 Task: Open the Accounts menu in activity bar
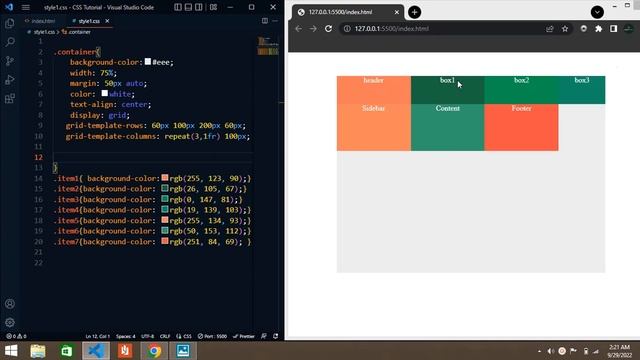point(10,304)
